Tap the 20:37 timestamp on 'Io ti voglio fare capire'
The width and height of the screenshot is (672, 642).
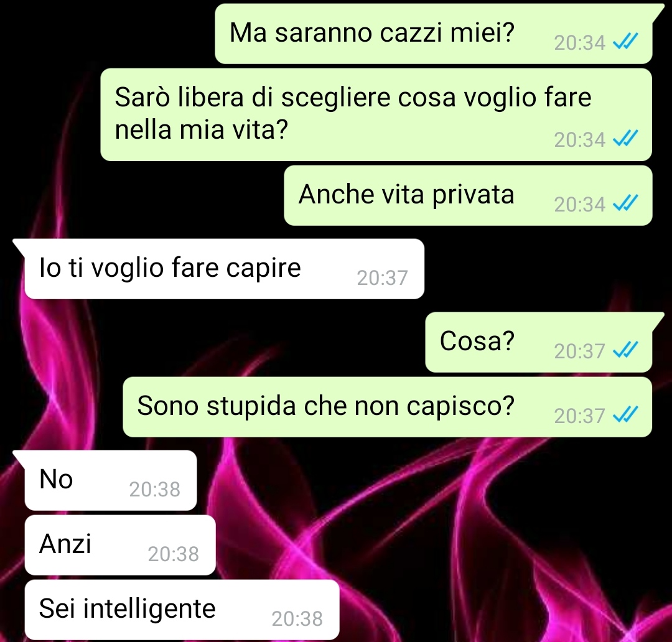click(x=382, y=278)
